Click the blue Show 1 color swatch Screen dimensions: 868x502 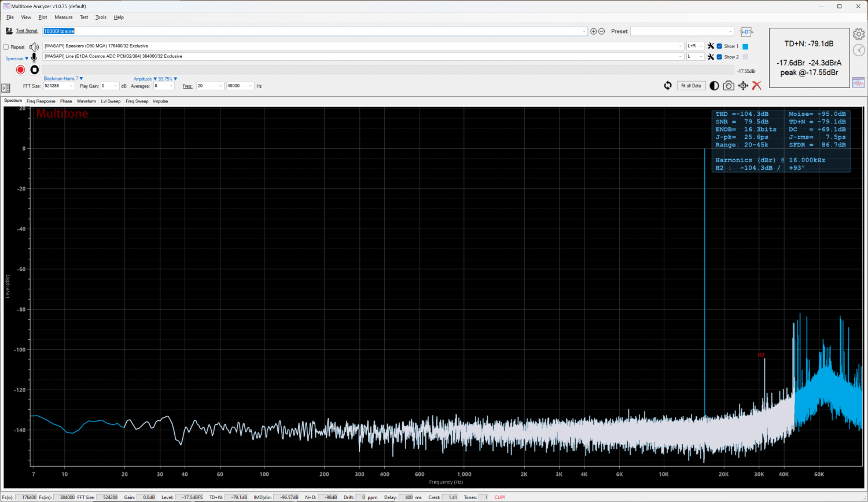tap(745, 46)
